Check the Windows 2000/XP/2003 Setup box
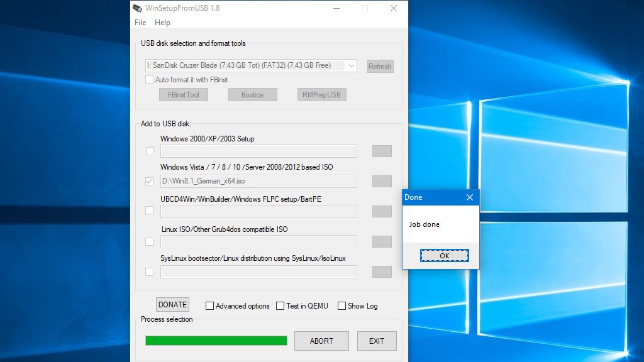Image resolution: width=644 pixels, height=362 pixels. 150,151
